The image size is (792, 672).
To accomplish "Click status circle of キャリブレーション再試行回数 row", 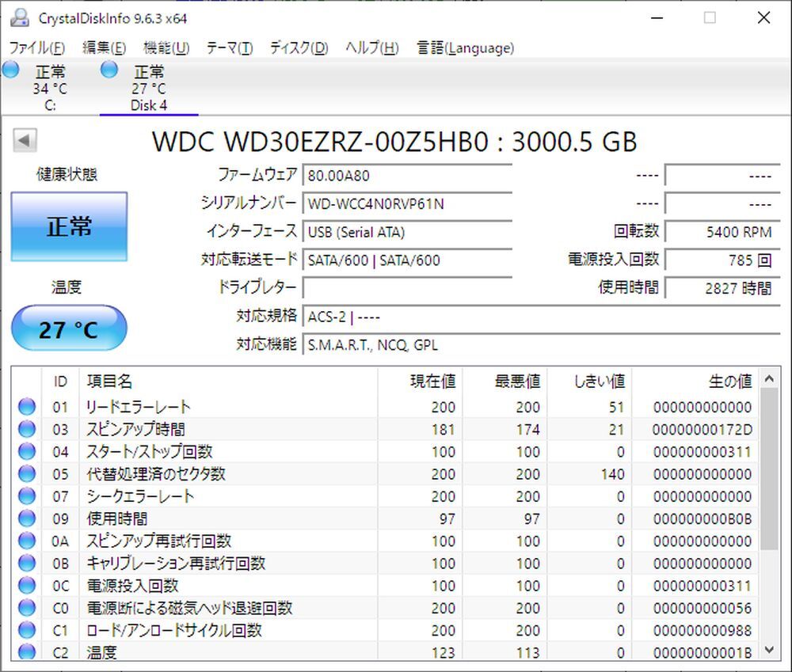I will pos(27,563).
